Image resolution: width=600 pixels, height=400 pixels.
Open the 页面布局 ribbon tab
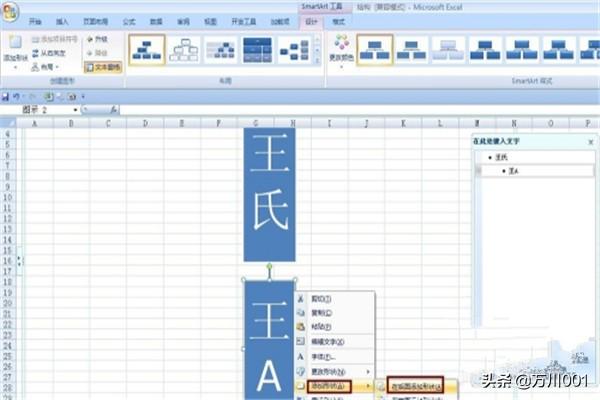[x=96, y=22]
